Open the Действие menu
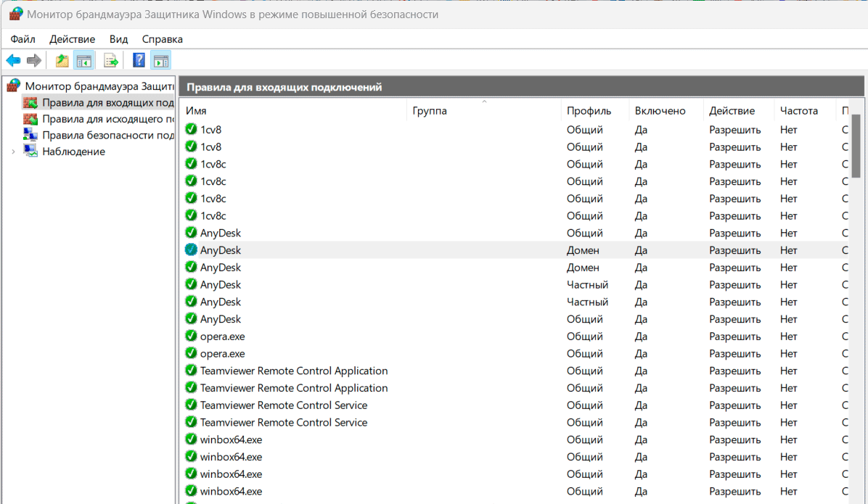This screenshot has height=504, width=868. click(x=72, y=39)
